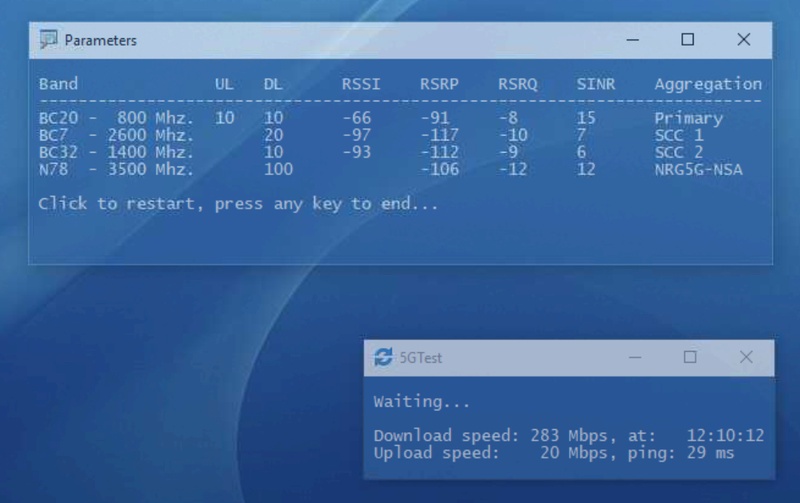The width and height of the screenshot is (800, 503).
Task: Close the 5GTest window
Action: point(746,357)
